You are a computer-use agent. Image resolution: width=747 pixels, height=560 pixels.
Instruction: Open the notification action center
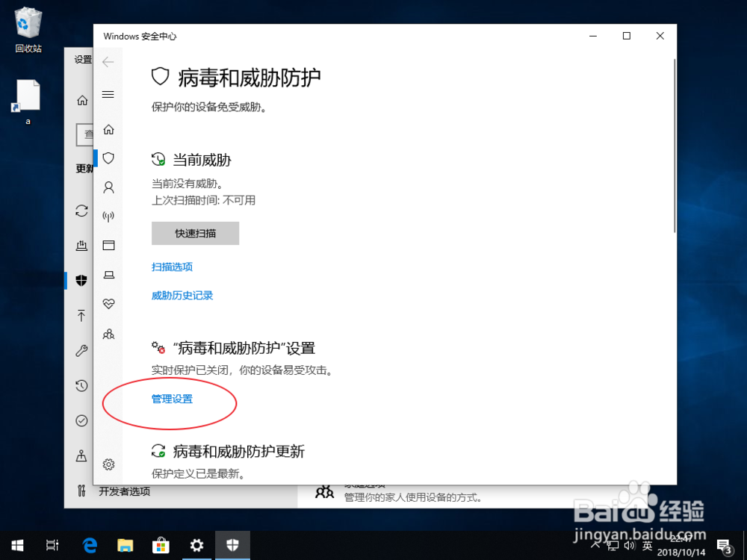click(x=725, y=546)
